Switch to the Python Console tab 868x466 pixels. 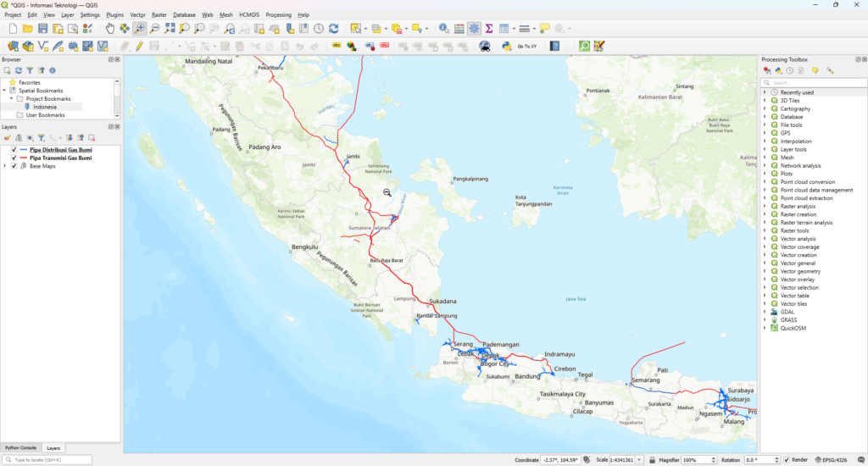coord(20,447)
